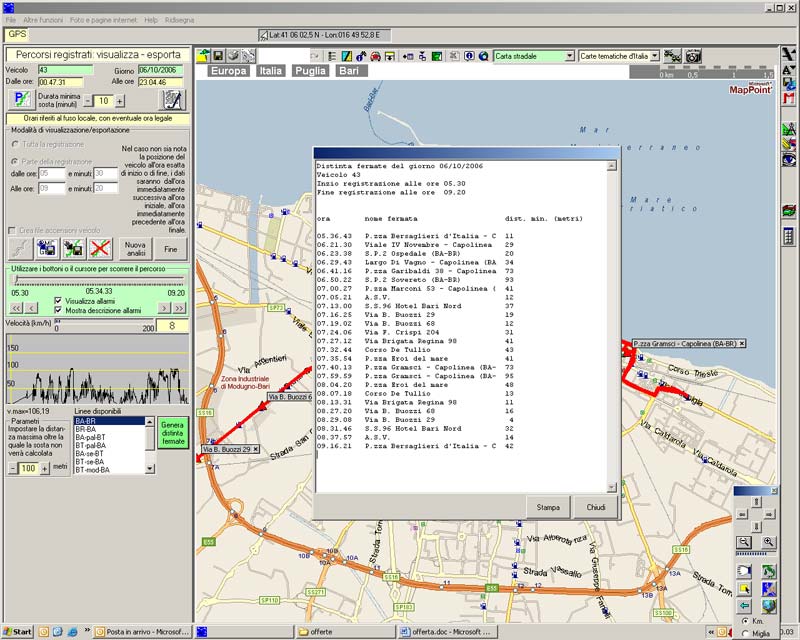The width and height of the screenshot is (800, 640).
Task: Toggle Mostra descrizione allarmi checkbox
Action: [x=58, y=310]
